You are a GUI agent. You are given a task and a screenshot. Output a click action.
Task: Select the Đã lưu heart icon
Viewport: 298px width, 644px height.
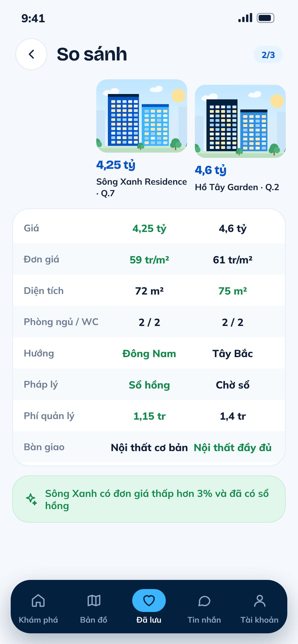[149, 600]
